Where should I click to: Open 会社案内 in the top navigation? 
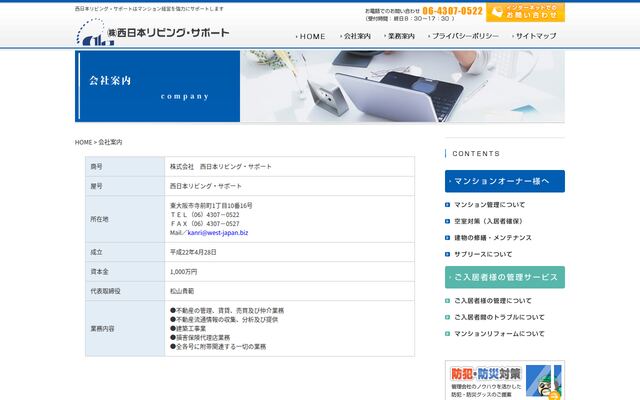tap(356, 36)
